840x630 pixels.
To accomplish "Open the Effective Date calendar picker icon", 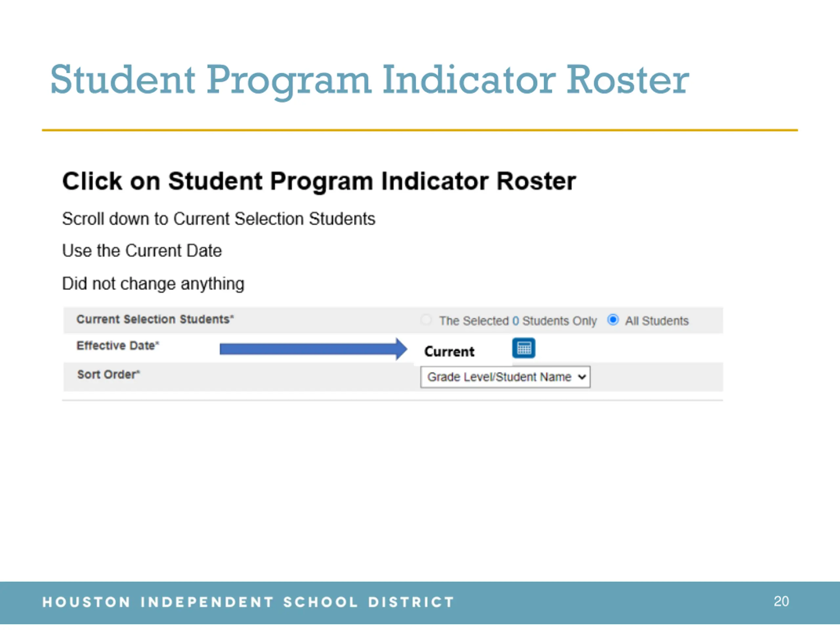I will click(x=524, y=348).
